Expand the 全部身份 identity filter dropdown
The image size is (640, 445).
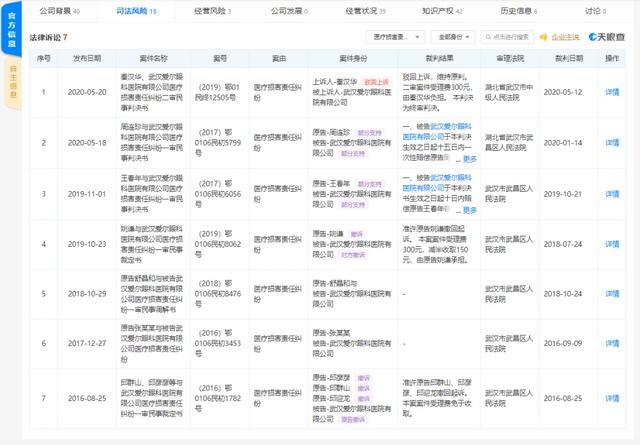pyautogui.click(x=453, y=37)
